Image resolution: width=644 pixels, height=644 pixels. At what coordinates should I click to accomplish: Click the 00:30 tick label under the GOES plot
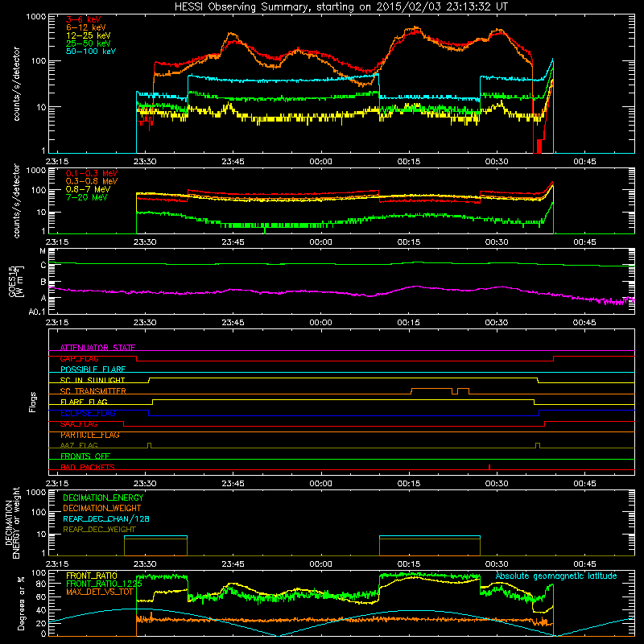pyautogui.click(x=497, y=323)
